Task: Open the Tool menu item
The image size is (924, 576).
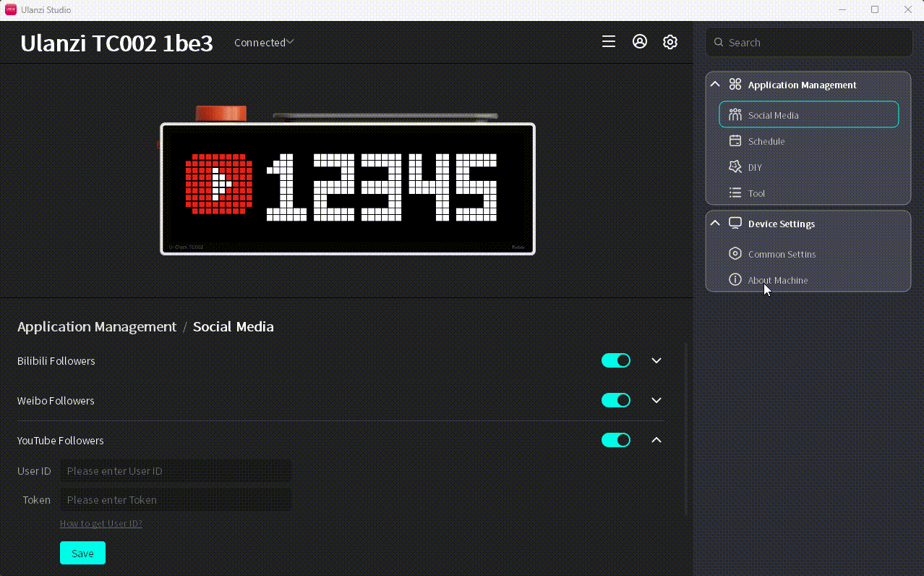Action: 809,193
